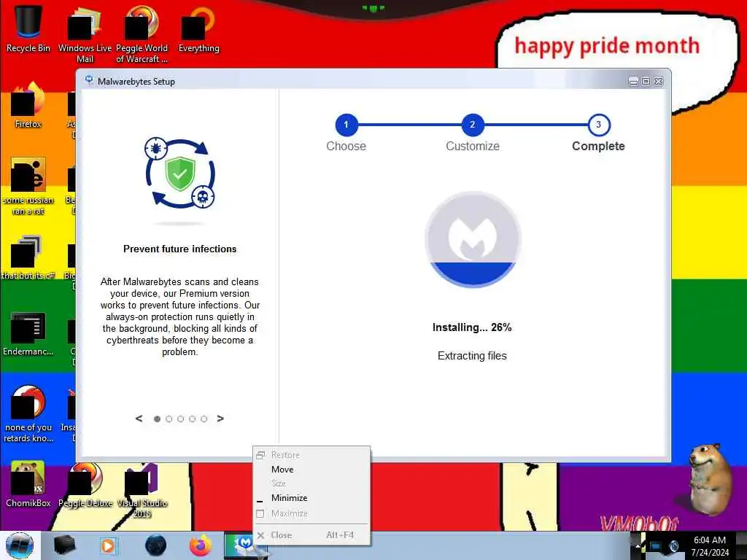The image size is (747, 560).
Task: Open the Everything desktop shortcut
Action: (198, 29)
